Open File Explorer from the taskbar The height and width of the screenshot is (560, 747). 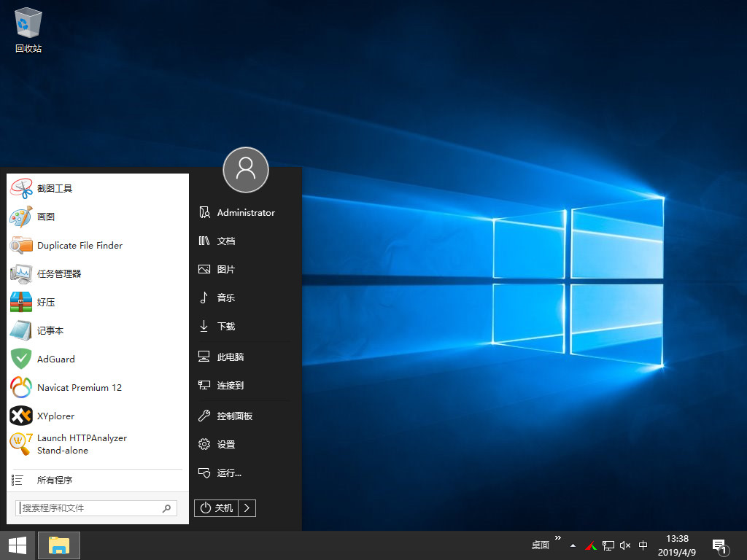point(58,545)
